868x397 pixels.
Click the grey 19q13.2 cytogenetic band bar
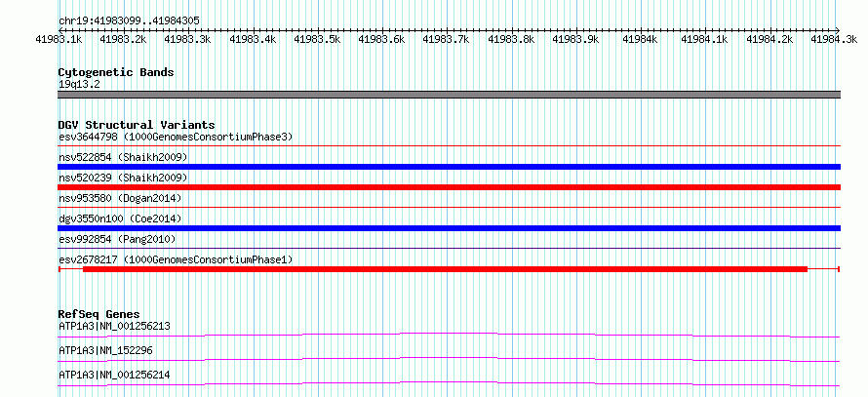pyautogui.click(x=450, y=95)
